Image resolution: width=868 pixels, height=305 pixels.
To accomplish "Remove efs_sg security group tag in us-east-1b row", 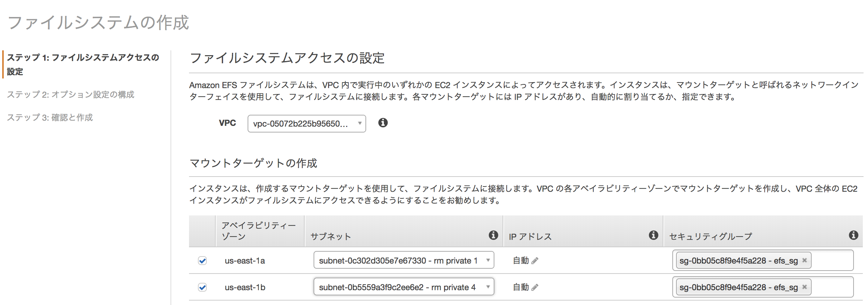I will pyautogui.click(x=805, y=287).
